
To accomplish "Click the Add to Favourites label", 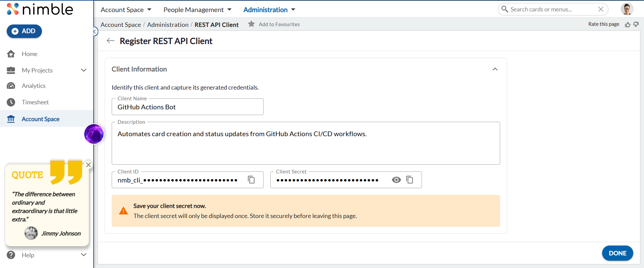I will tap(279, 24).
